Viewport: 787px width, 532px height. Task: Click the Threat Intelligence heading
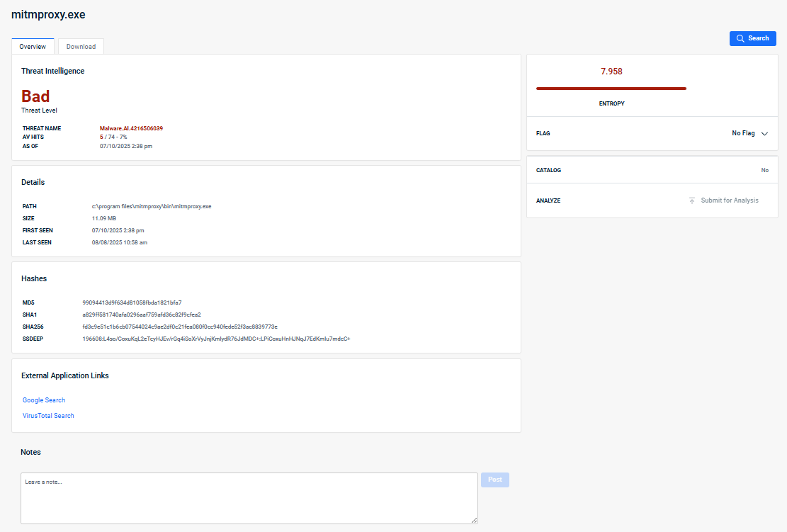(x=52, y=71)
